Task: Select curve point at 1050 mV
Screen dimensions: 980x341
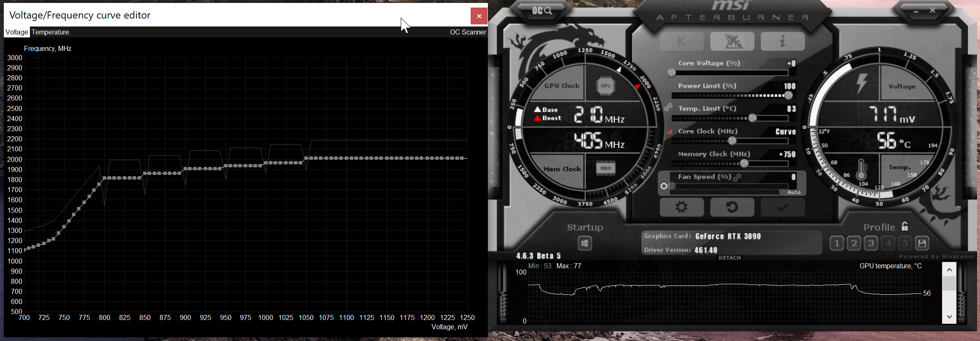Action: [x=306, y=158]
